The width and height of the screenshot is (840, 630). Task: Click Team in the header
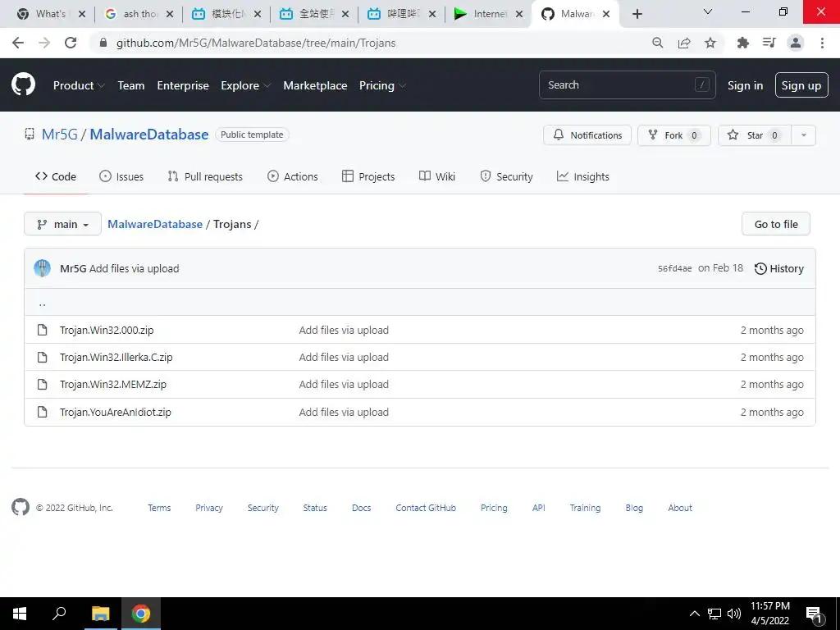[131, 85]
